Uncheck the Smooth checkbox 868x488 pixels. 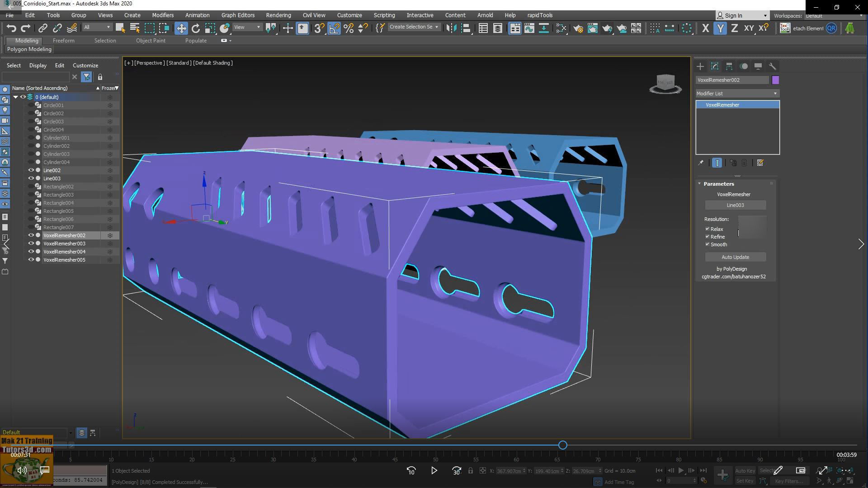[708, 244]
